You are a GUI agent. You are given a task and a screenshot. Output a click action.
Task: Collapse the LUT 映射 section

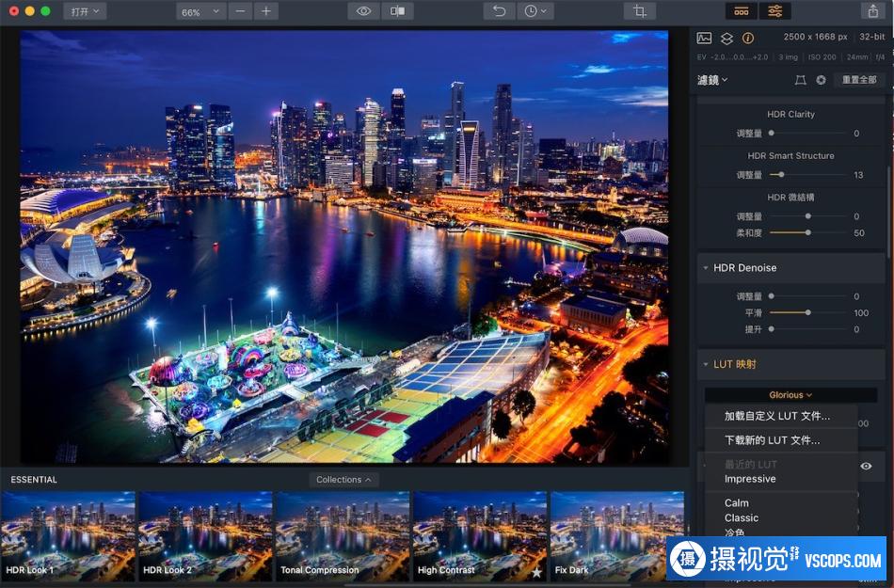tap(705, 364)
